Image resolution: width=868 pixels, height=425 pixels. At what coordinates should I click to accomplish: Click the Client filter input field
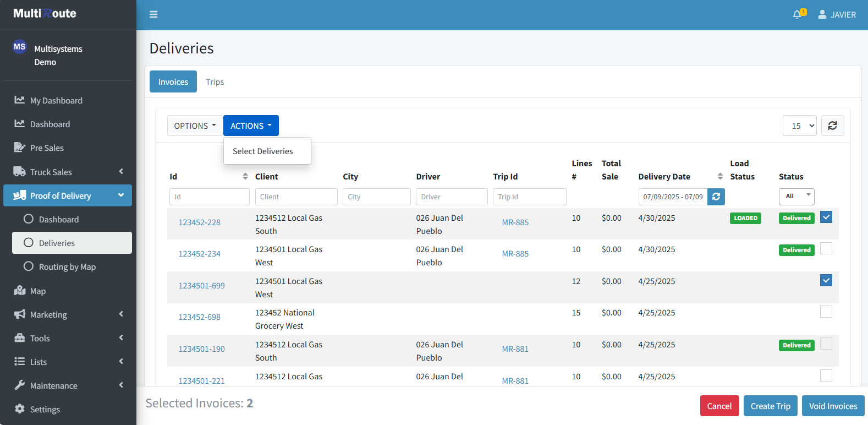pyautogui.click(x=296, y=197)
